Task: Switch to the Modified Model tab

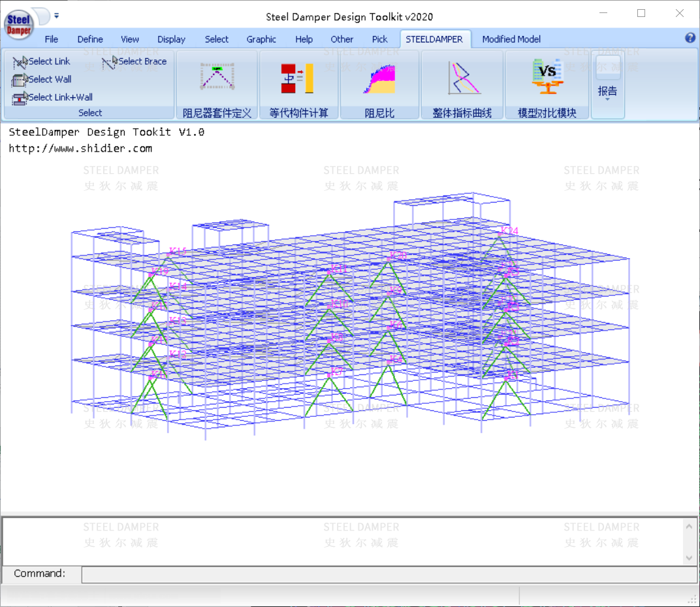Action: click(511, 39)
